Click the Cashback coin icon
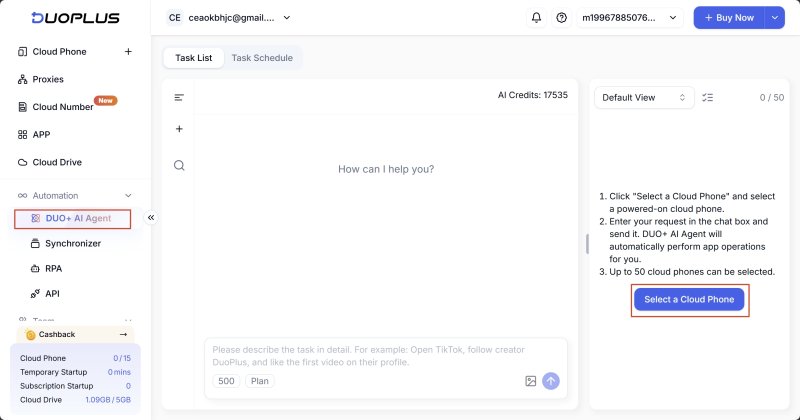The height and width of the screenshot is (420, 800). (x=31, y=335)
